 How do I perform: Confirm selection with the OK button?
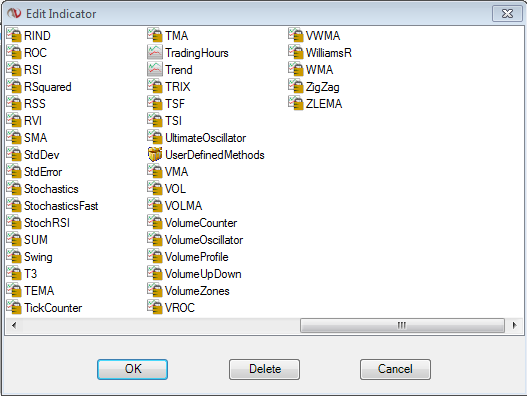point(132,369)
